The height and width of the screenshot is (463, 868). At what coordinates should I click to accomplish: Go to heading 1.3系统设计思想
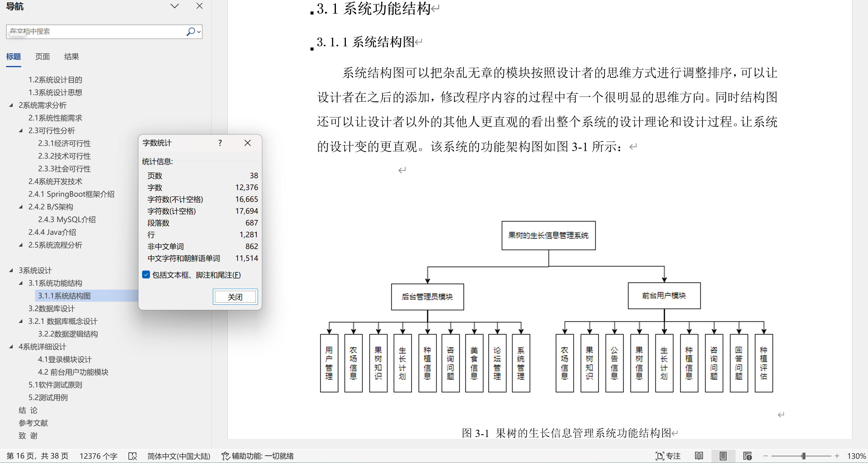tap(55, 92)
